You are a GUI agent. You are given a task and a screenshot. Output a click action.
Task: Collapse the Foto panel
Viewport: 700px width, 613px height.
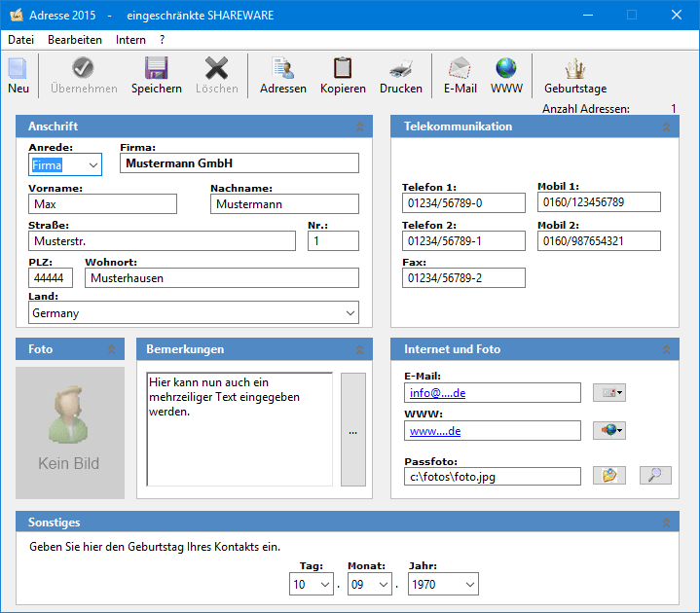(111, 349)
